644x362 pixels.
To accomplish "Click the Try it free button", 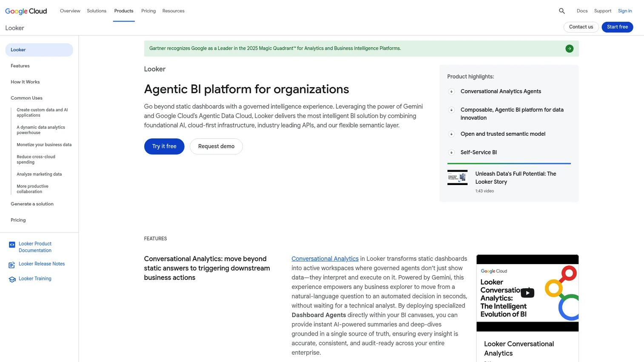I will pyautogui.click(x=164, y=146).
